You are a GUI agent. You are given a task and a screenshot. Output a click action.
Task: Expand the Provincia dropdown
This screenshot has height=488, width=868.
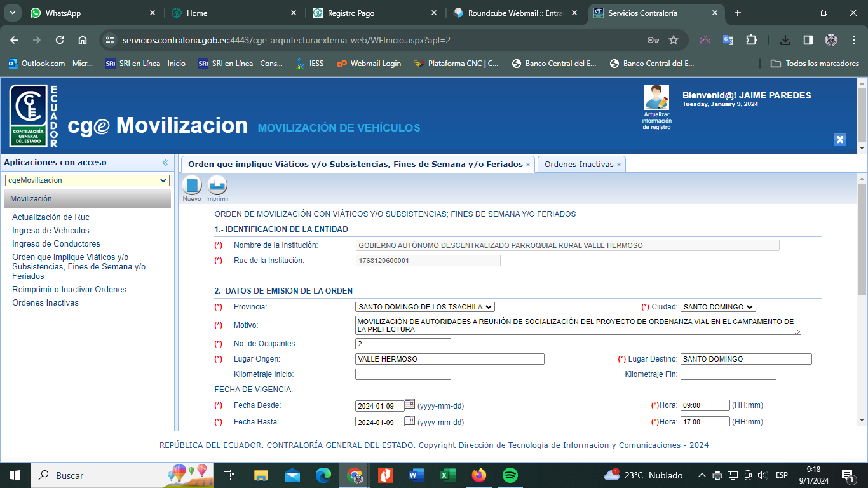click(424, 307)
